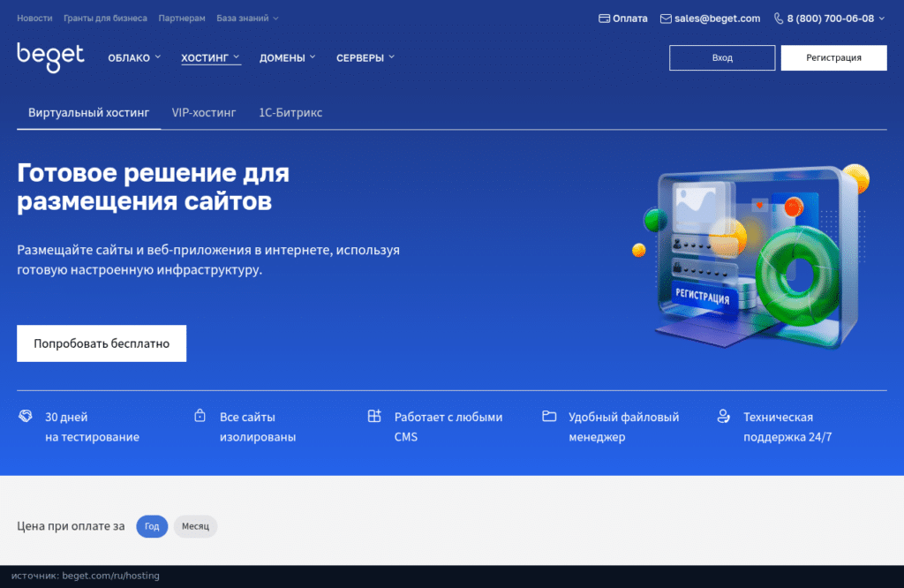Click the beget logo
This screenshot has width=904, height=588.
50,57
